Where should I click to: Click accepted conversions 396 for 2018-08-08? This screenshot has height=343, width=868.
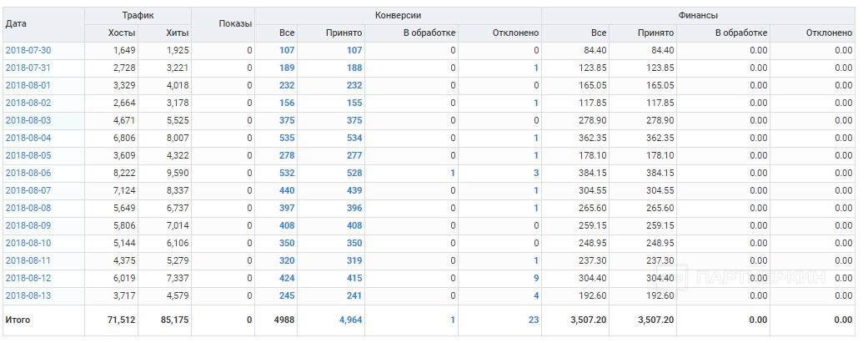click(x=354, y=209)
